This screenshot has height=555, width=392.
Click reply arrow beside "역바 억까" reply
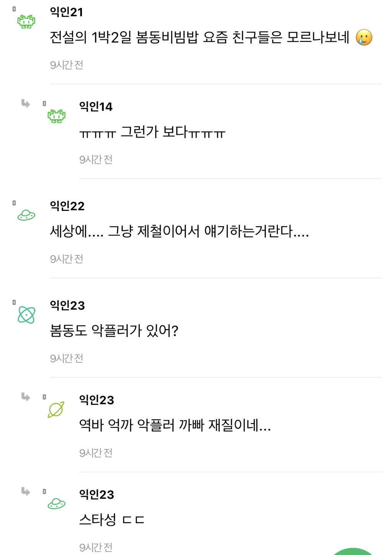[x=26, y=397]
